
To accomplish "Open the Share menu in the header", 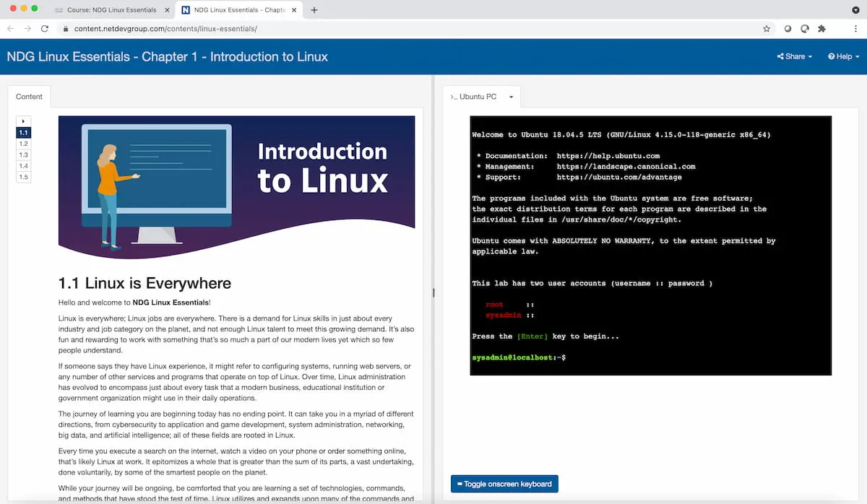I will 793,56.
